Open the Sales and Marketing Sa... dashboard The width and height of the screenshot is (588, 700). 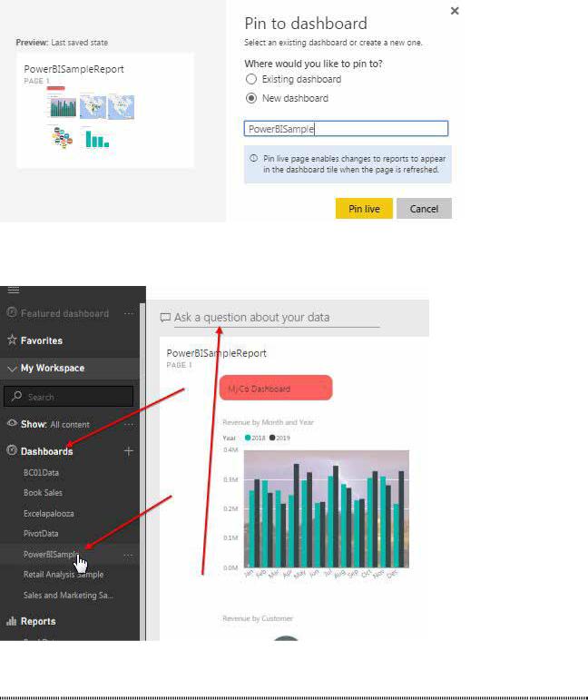tap(68, 595)
